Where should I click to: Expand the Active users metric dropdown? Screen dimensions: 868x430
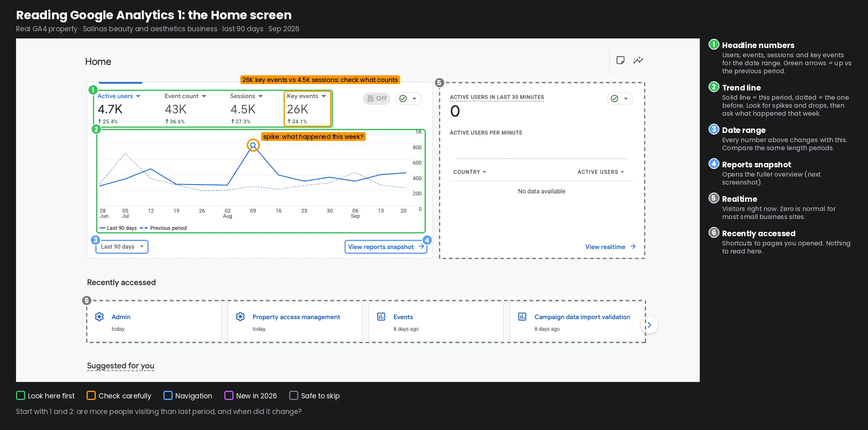point(138,96)
